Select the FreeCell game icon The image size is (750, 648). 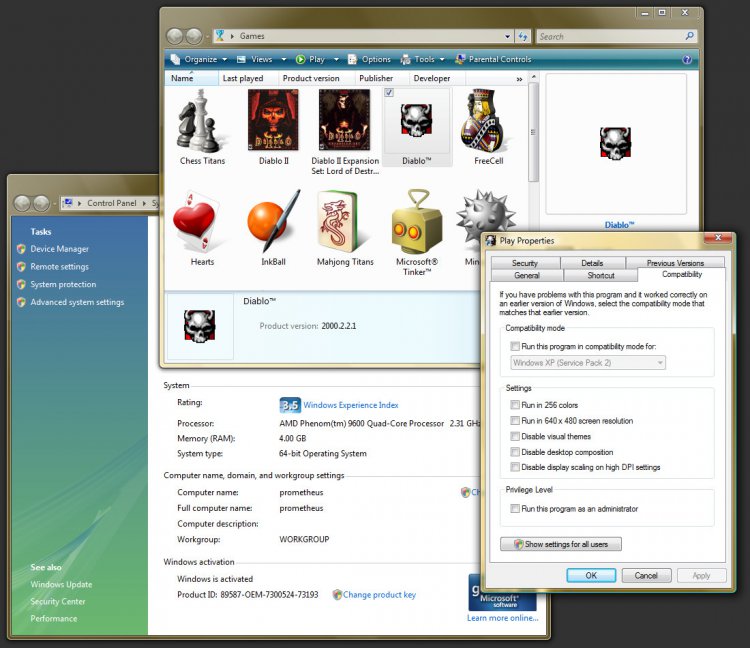485,121
